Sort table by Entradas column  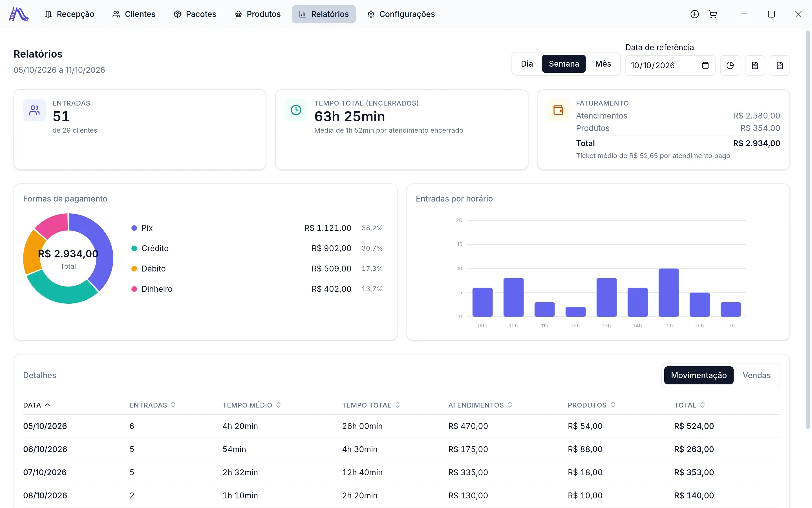[x=152, y=405]
